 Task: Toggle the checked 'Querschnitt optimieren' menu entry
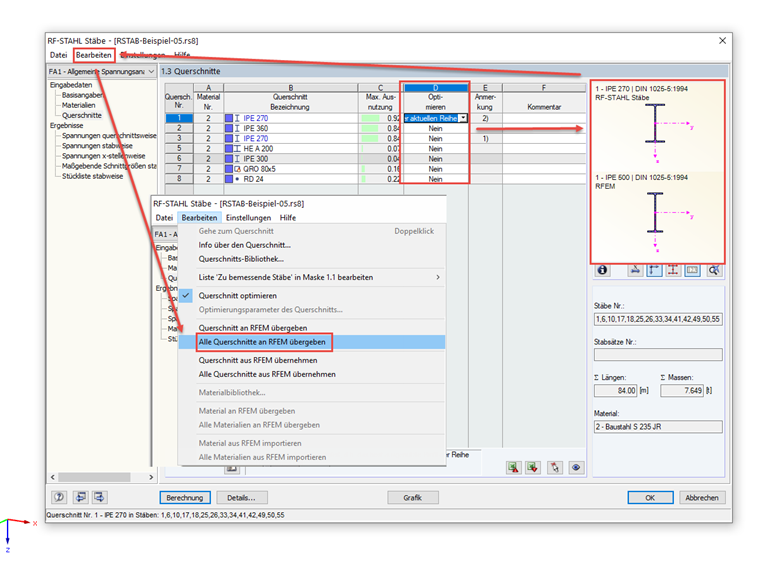tap(312, 296)
